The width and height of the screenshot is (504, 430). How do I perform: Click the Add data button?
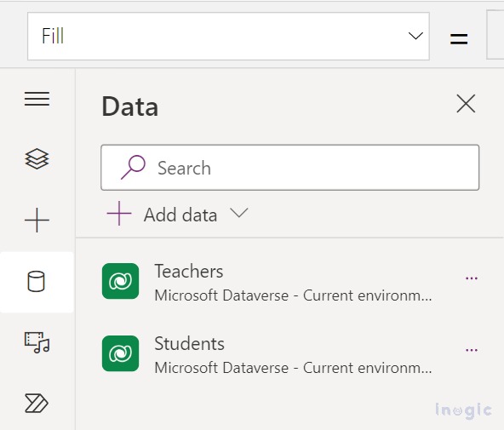(177, 214)
